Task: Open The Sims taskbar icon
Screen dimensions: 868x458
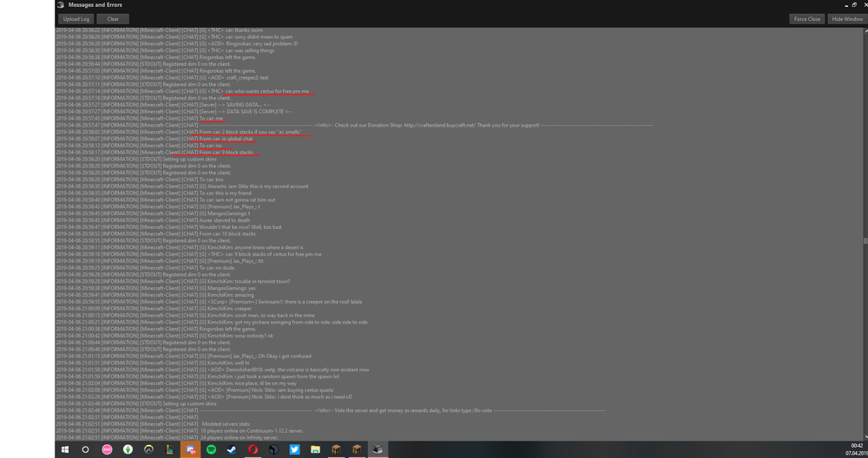Action: [128, 450]
